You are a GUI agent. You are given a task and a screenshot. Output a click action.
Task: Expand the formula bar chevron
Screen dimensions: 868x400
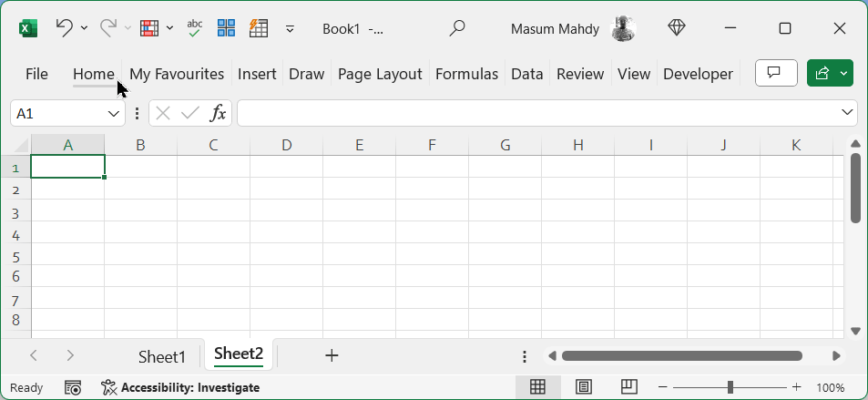coord(847,112)
